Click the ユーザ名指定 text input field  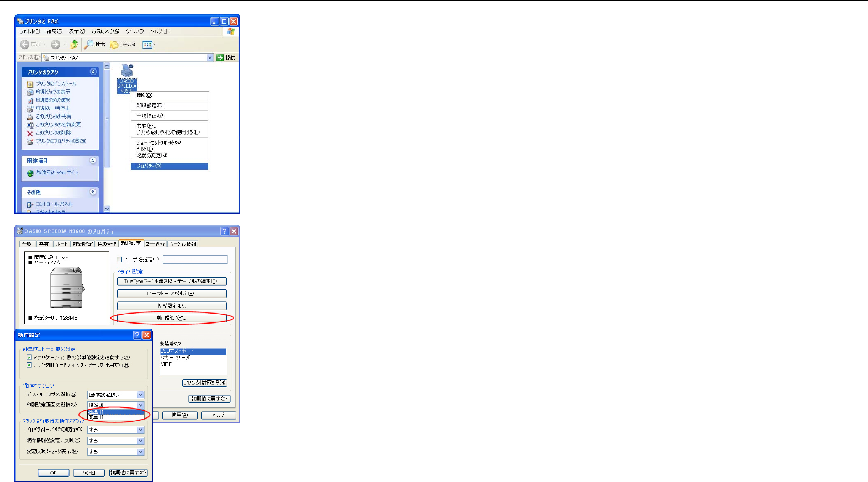[195, 259]
